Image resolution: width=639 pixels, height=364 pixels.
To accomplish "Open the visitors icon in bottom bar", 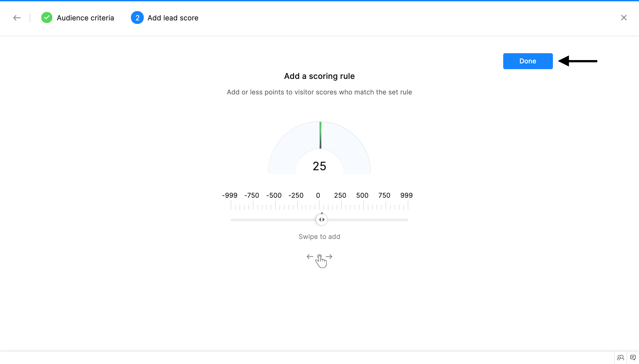I will pyautogui.click(x=620, y=358).
